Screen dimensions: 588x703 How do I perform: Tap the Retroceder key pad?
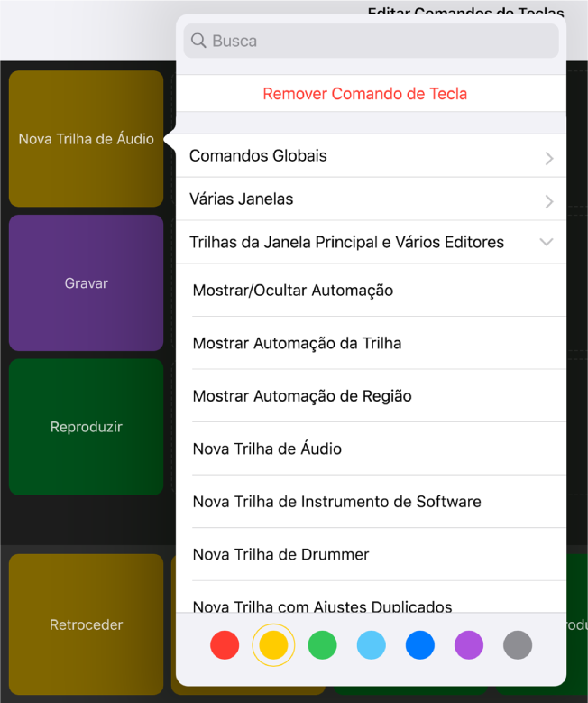click(86, 624)
